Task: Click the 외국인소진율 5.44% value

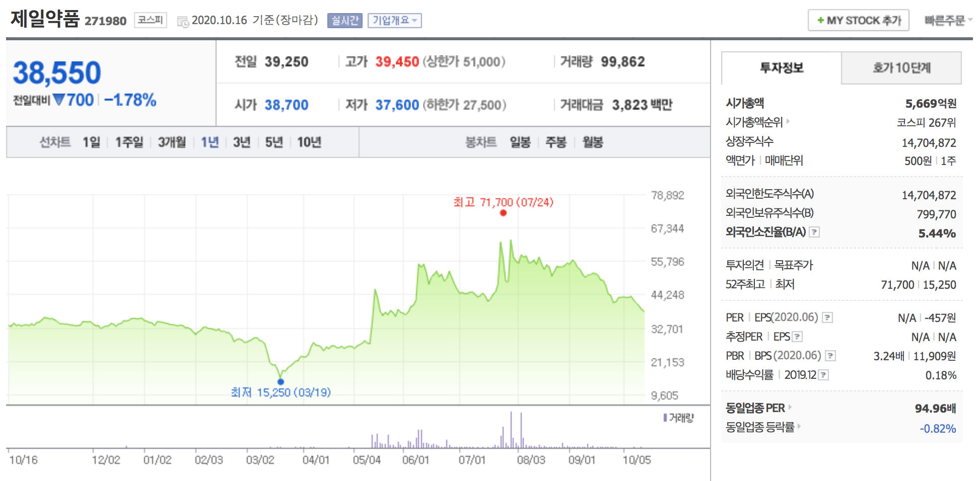Action: pyautogui.click(x=937, y=233)
